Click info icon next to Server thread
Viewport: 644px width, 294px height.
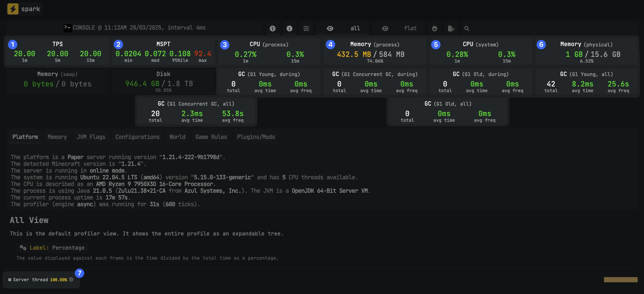click(71, 280)
